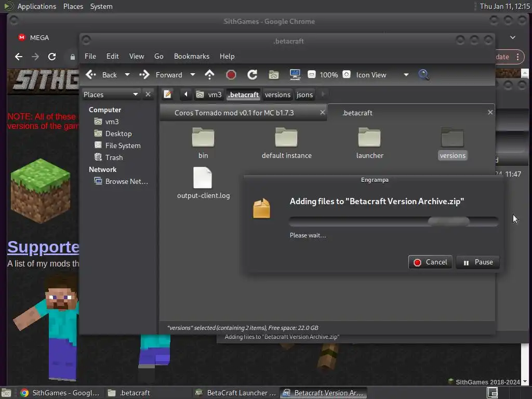Click the Forward arrow in file manager toolbar
The width and height of the screenshot is (532, 399).
pyautogui.click(x=161, y=75)
